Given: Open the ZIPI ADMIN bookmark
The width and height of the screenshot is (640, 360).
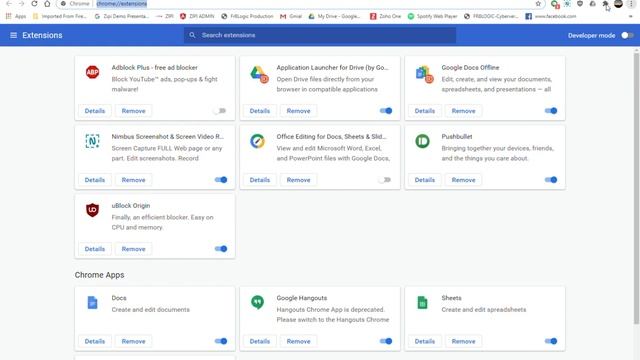Looking at the screenshot, I should (197, 16).
